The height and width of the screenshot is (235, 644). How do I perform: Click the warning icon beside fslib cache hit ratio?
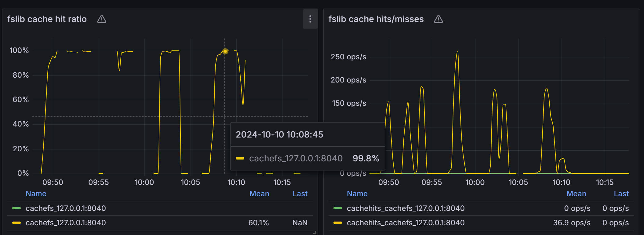[102, 19]
